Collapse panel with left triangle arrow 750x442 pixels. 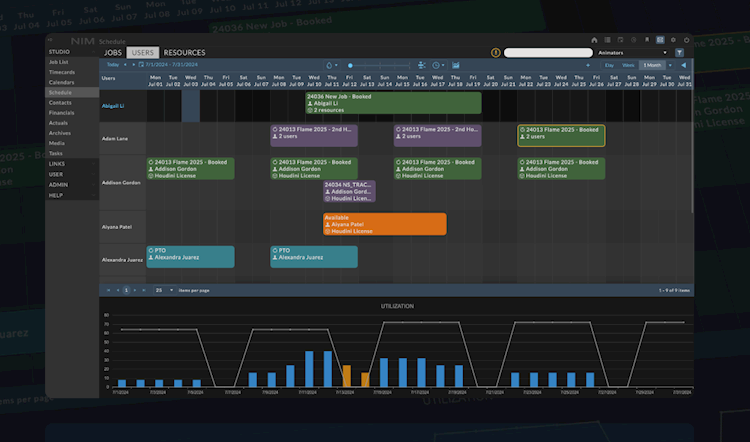(684, 65)
